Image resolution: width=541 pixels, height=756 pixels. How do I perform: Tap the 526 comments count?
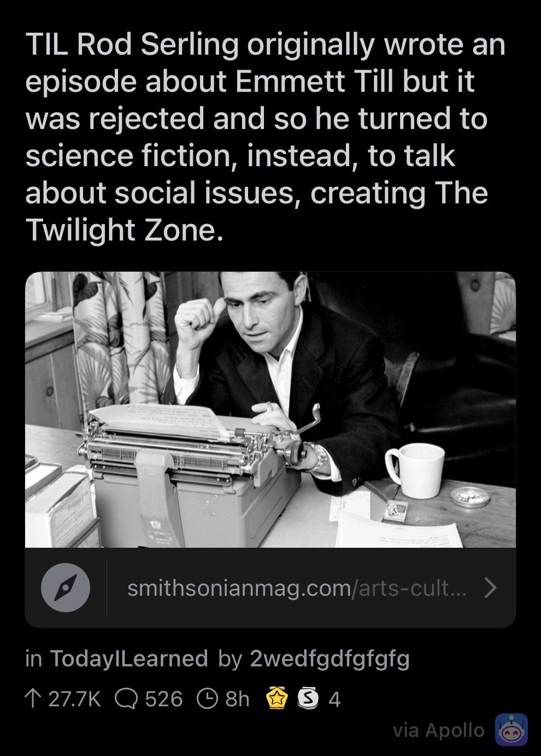(x=164, y=699)
